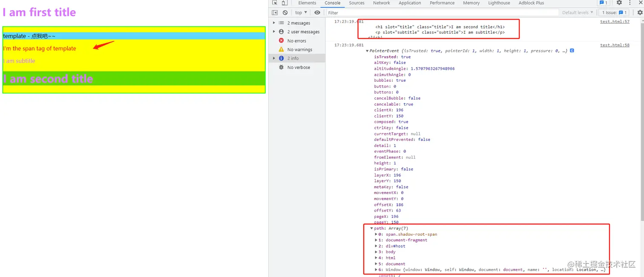Click the I am subtitle text
The height and width of the screenshot is (277, 644).
(19, 61)
